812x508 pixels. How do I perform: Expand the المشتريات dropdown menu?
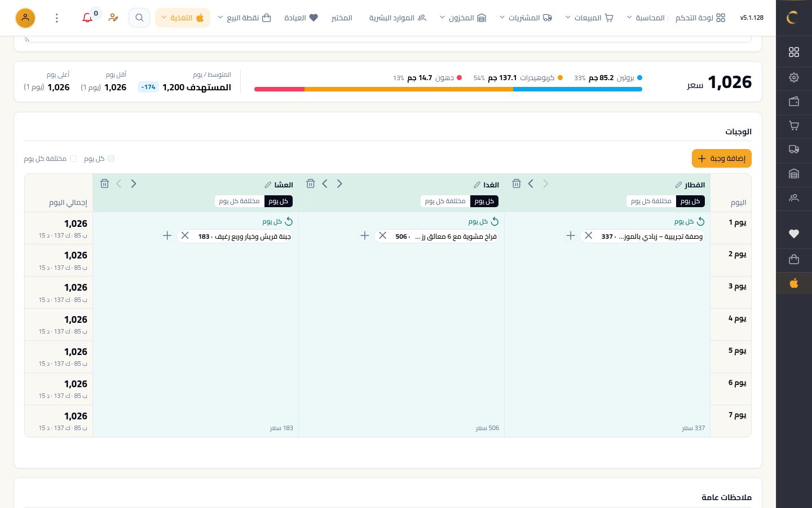click(526, 18)
